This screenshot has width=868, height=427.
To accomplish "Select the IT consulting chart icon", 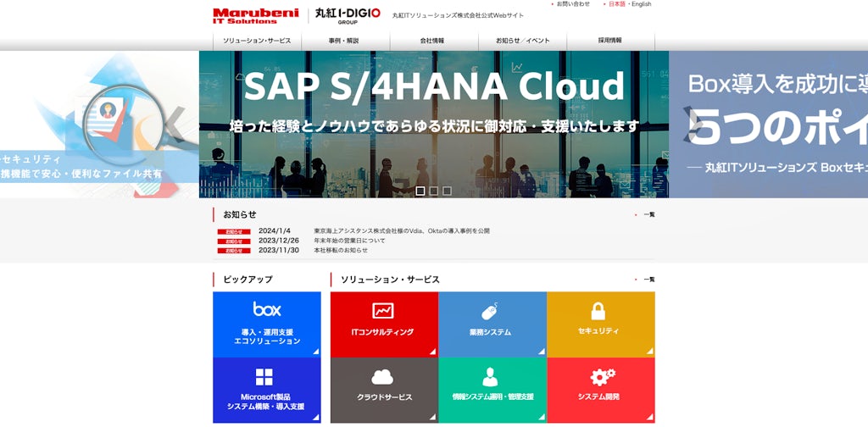I will [x=383, y=311].
